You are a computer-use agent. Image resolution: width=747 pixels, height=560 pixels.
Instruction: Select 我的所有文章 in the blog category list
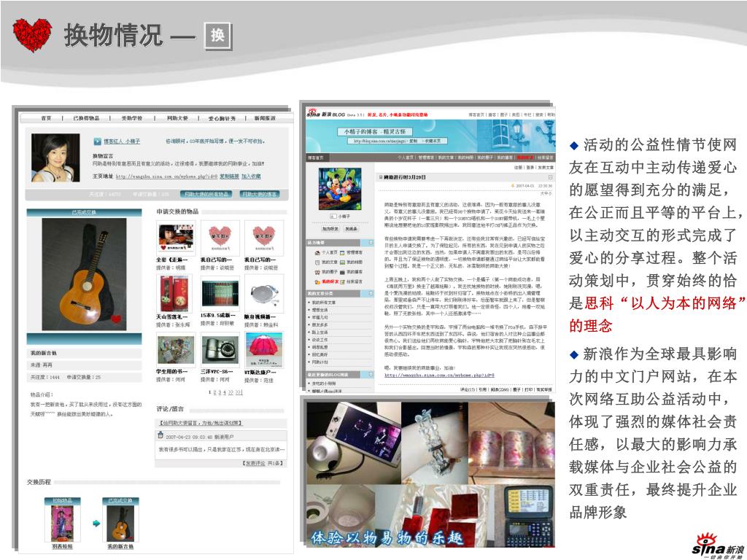coord(323,303)
